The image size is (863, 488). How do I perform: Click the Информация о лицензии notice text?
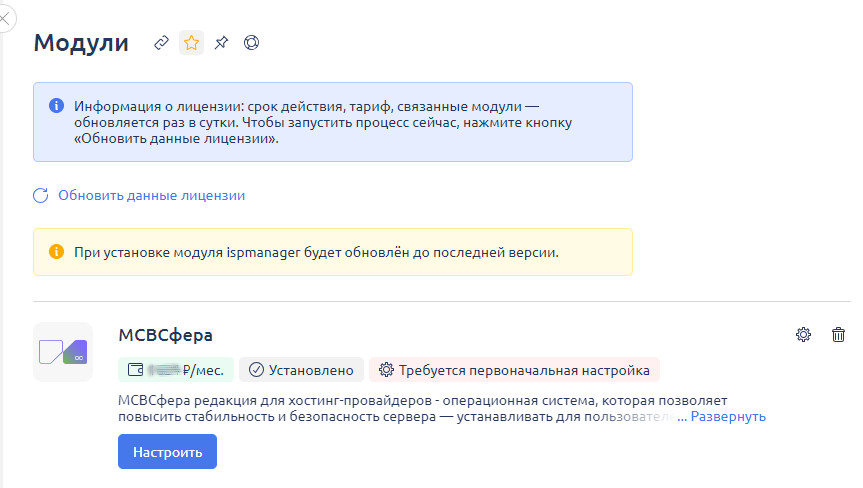pyautogui.click(x=323, y=122)
